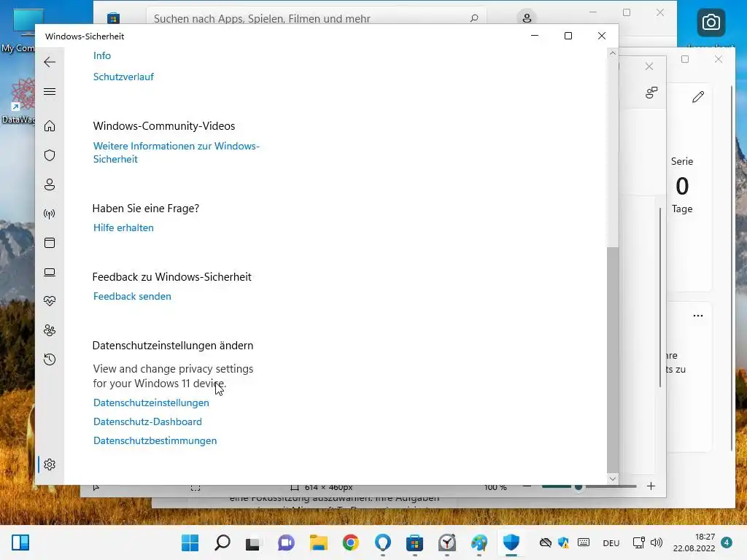This screenshot has width=747, height=560.
Task: Click the DEU input language indicator
Action: pos(611,542)
